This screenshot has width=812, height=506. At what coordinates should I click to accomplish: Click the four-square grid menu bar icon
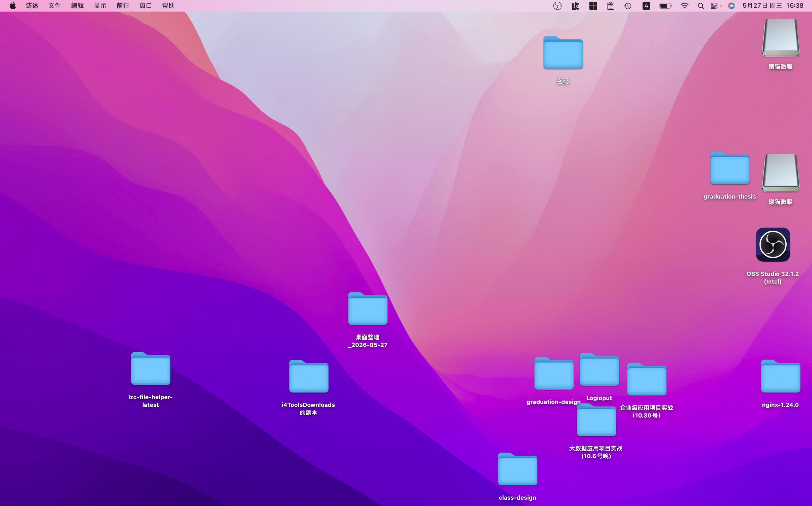click(x=593, y=6)
